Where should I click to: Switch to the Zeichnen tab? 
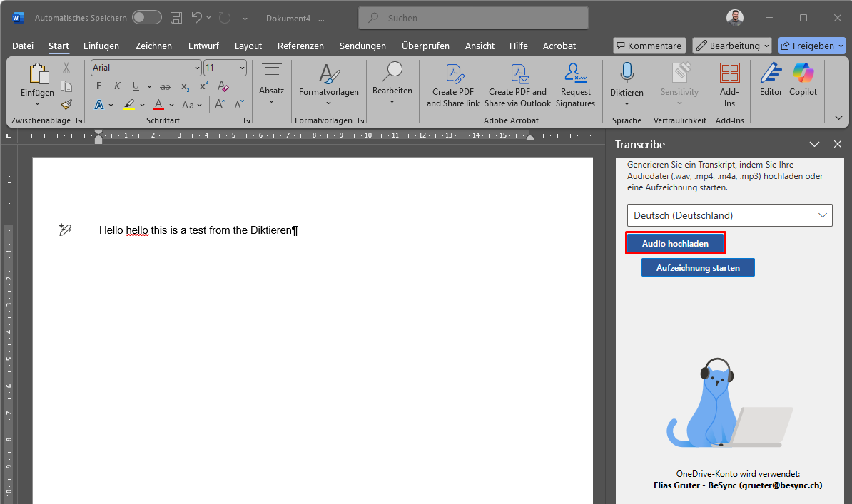point(153,46)
